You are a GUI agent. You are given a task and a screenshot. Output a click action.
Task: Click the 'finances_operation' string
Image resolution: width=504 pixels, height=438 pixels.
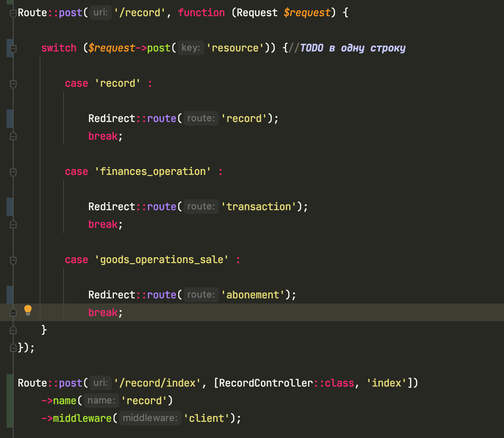pos(153,172)
